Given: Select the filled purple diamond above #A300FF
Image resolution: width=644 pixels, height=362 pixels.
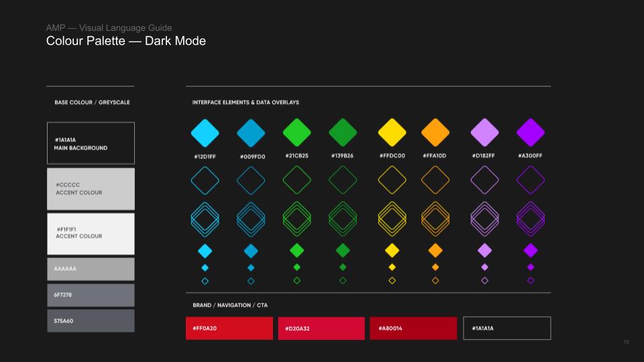Looking at the screenshot, I should 531,133.
